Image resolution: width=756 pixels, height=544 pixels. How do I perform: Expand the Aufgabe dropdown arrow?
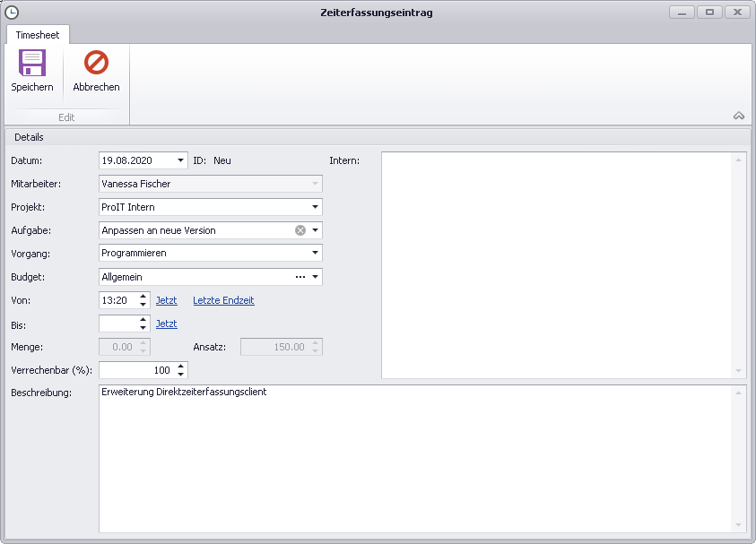(315, 230)
